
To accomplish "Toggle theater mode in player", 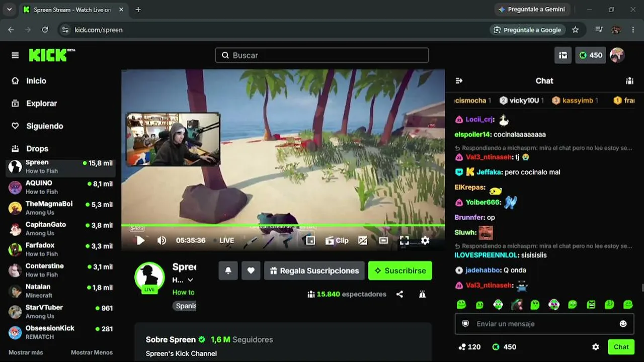I will (x=383, y=240).
